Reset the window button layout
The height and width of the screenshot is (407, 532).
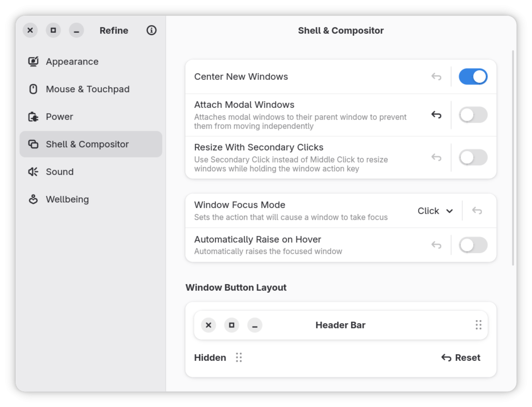click(x=461, y=358)
